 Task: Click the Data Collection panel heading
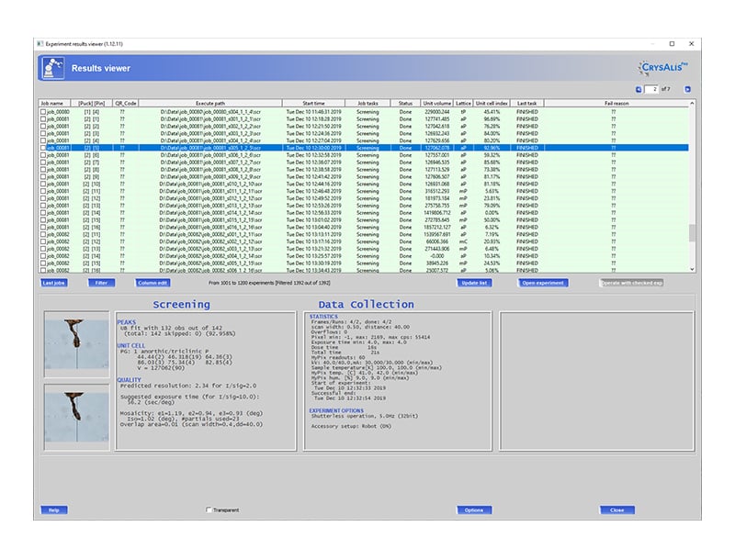[366, 305]
